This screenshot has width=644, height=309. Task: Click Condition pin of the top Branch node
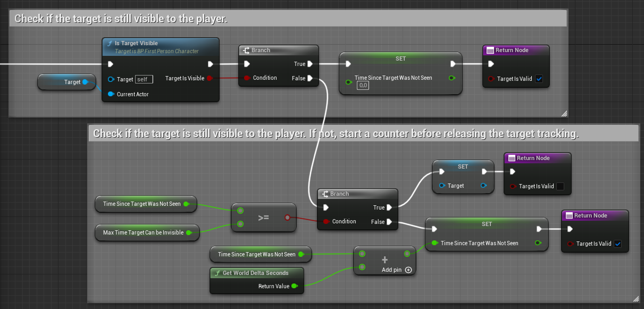pyautogui.click(x=247, y=78)
